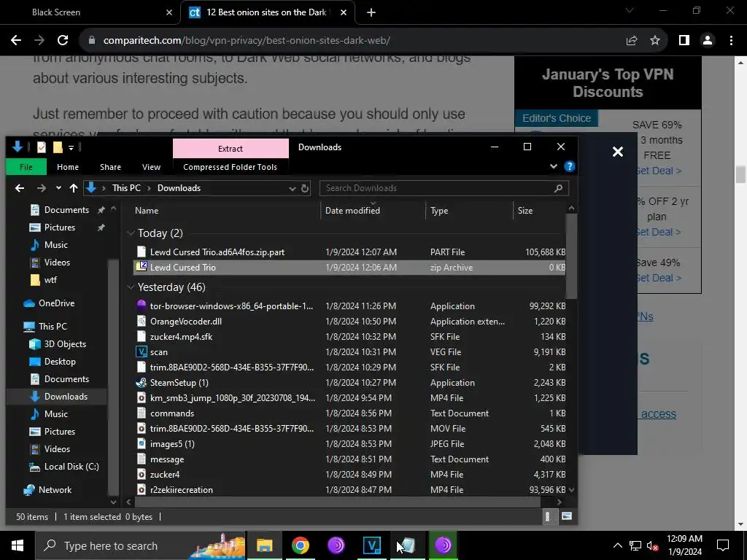The width and height of the screenshot is (747, 560).
Task: Open the Chrome three-dot menu
Action: (x=731, y=41)
